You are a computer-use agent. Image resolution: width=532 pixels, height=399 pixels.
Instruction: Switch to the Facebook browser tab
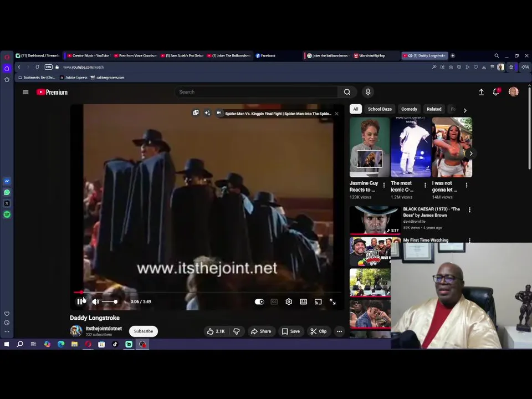(265, 55)
